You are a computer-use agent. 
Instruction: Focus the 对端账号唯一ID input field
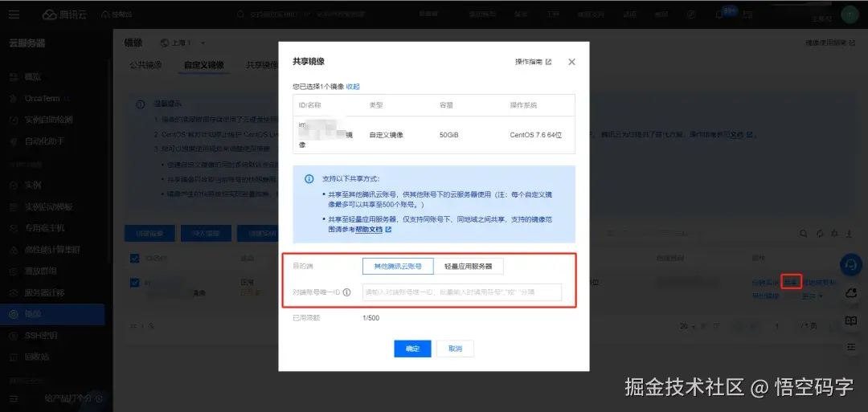(x=462, y=292)
